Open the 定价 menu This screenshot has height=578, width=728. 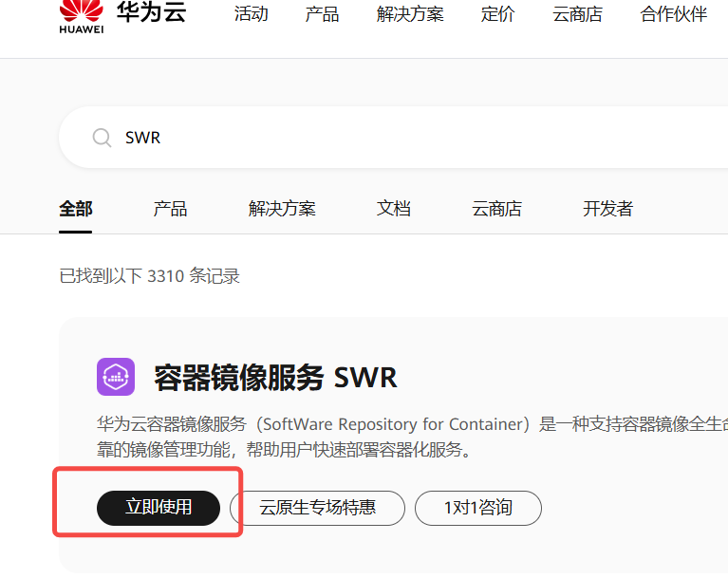[x=497, y=14]
